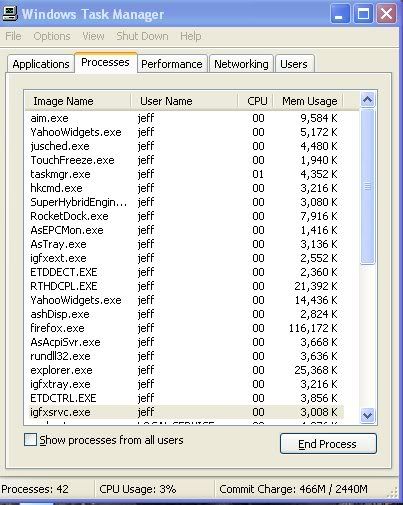Select the igfxsrvc.exe process

(x=185, y=412)
